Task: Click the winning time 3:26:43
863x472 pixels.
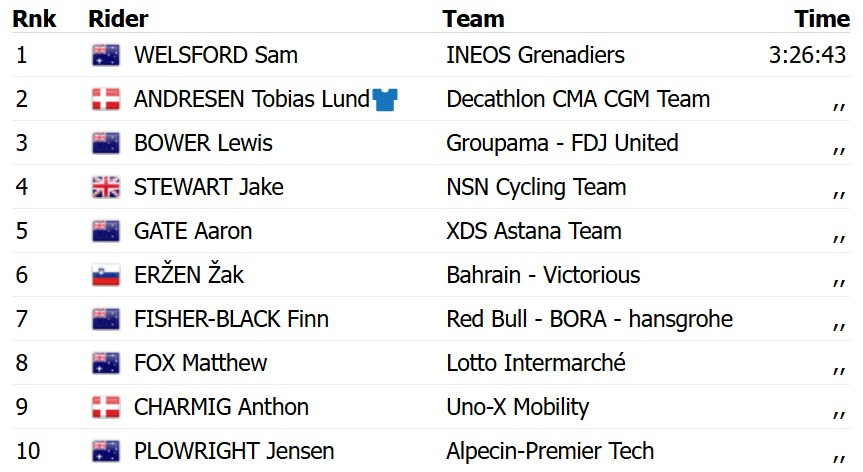Action: [808, 55]
